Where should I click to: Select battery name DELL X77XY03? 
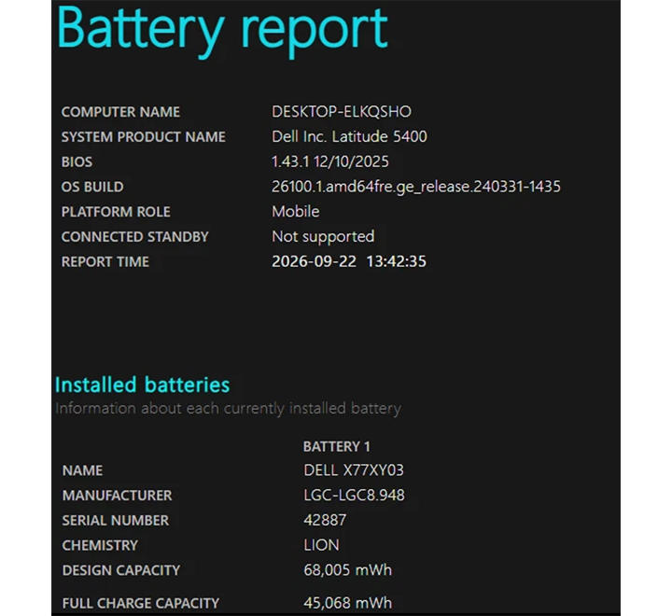point(354,470)
